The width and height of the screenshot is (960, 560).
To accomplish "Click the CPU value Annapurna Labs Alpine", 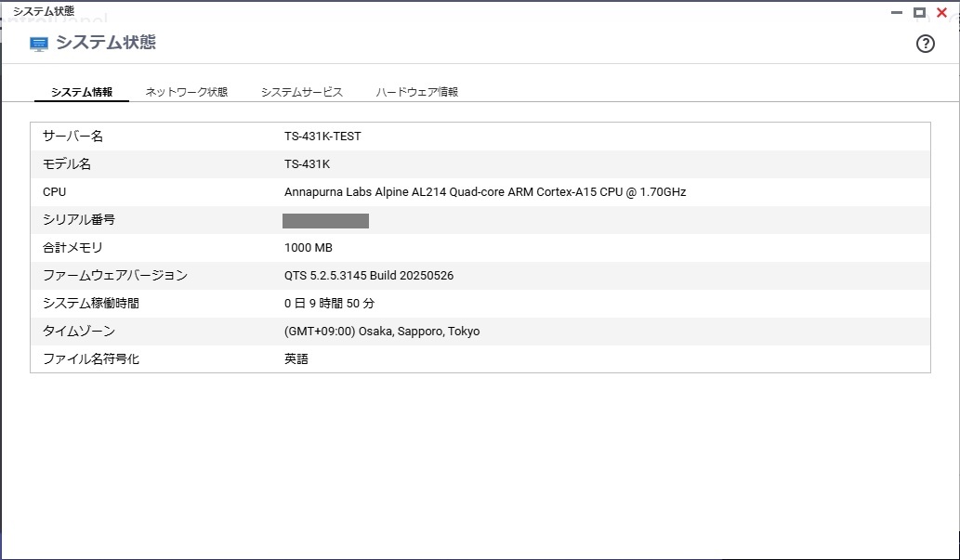I will click(485, 191).
